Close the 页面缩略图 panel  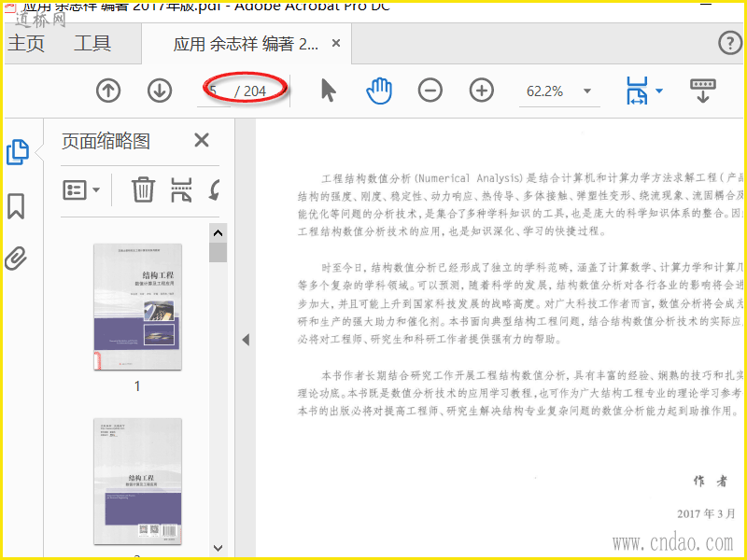[202, 141]
